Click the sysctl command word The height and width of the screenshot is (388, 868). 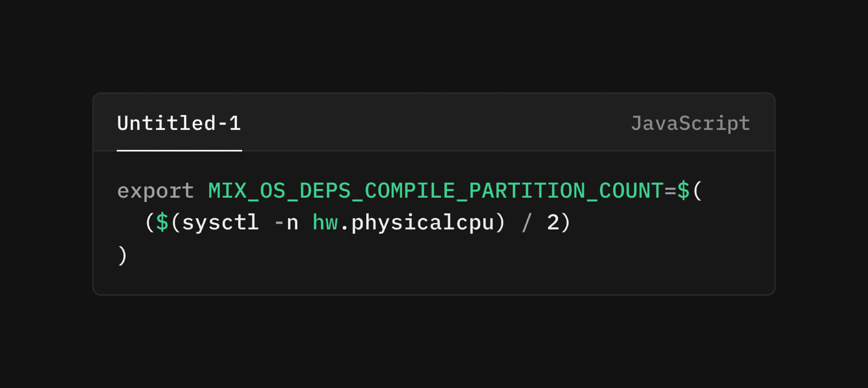[x=220, y=222]
